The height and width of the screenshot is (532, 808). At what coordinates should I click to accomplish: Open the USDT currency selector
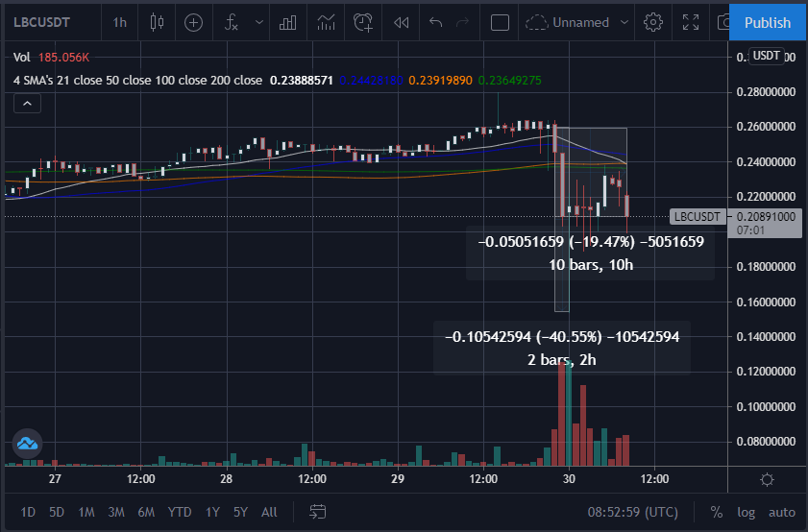coord(767,56)
